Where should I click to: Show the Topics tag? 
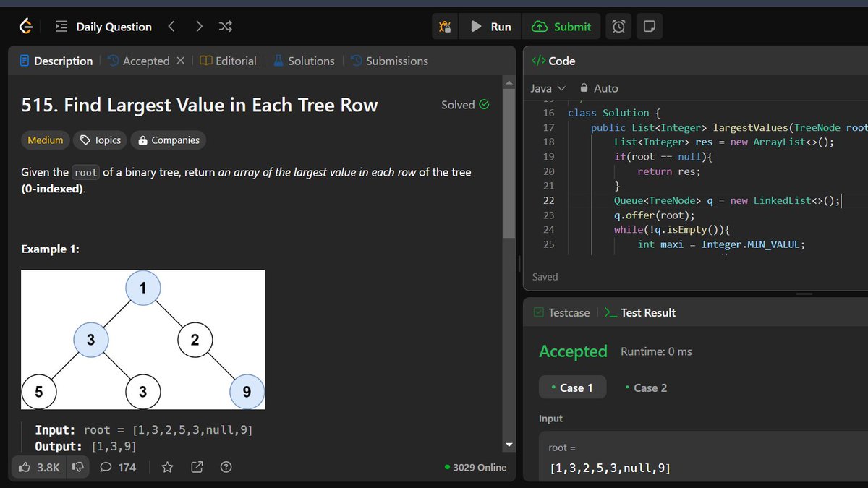pyautogui.click(x=101, y=140)
